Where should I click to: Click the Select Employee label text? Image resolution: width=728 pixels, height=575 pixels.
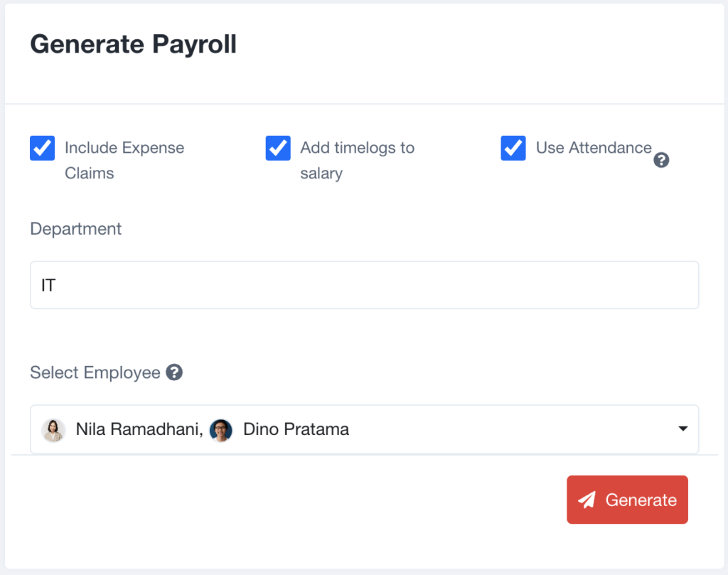95,372
